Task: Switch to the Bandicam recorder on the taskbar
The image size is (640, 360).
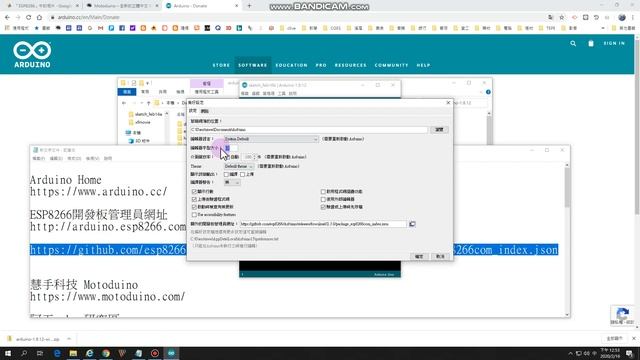Action: click(x=155, y=353)
